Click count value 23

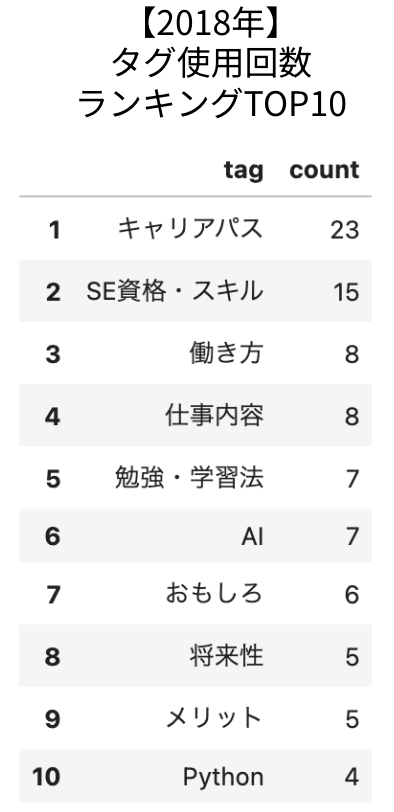click(x=345, y=229)
